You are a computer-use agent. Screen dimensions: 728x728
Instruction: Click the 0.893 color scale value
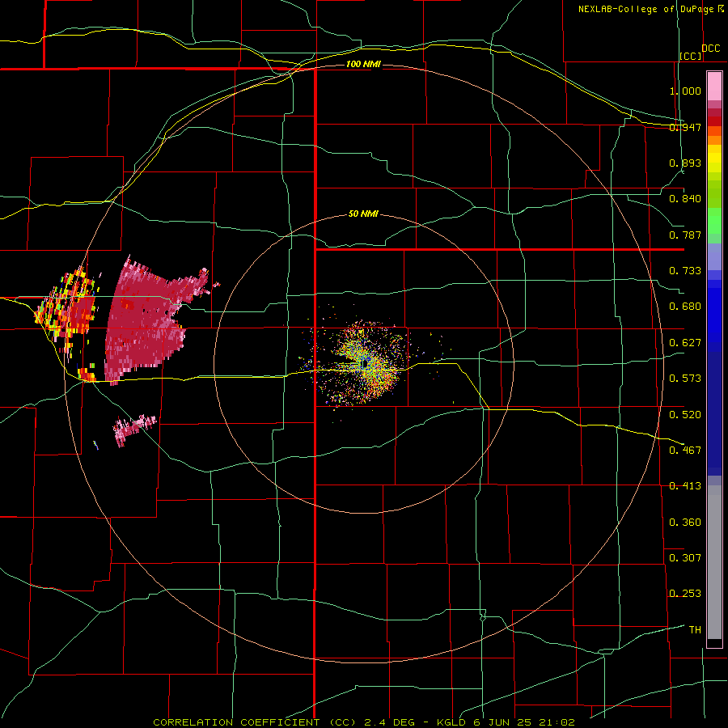pos(685,163)
